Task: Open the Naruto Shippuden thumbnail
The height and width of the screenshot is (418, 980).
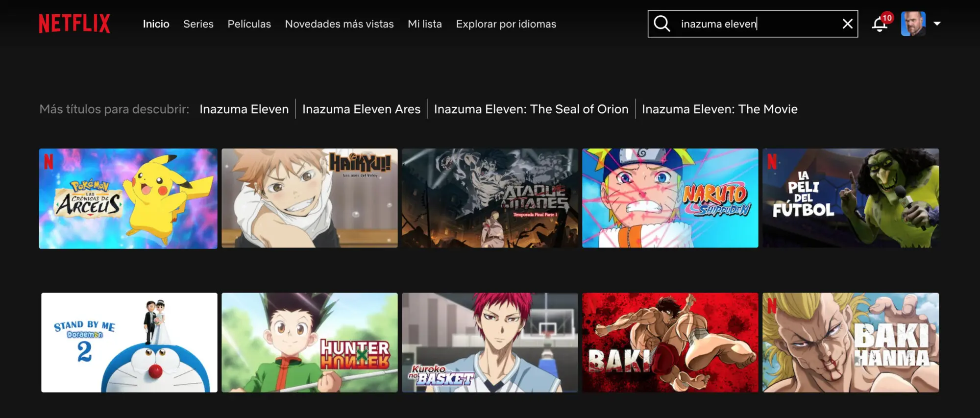Action: 670,198
